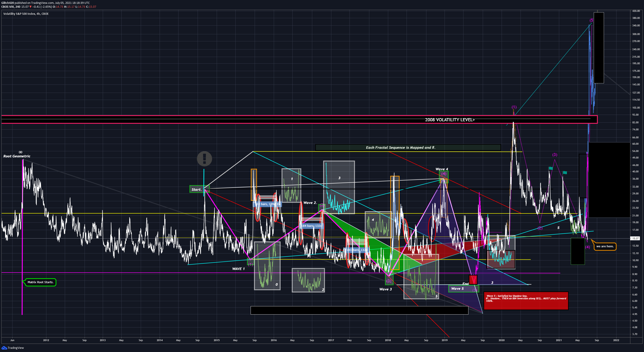Click the green 'Wave 5' label box
644x352 pixels.
pyautogui.click(x=463, y=289)
